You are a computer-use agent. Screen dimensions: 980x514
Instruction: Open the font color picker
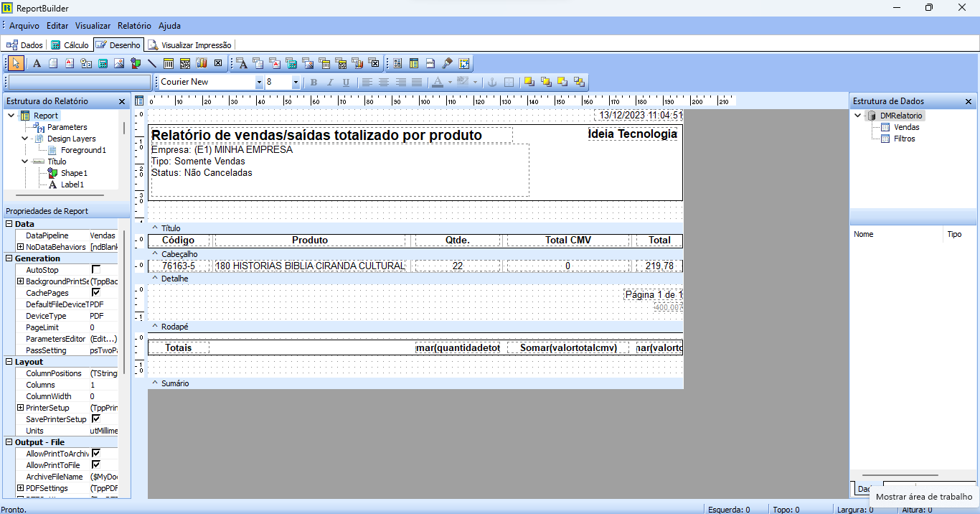coord(450,83)
